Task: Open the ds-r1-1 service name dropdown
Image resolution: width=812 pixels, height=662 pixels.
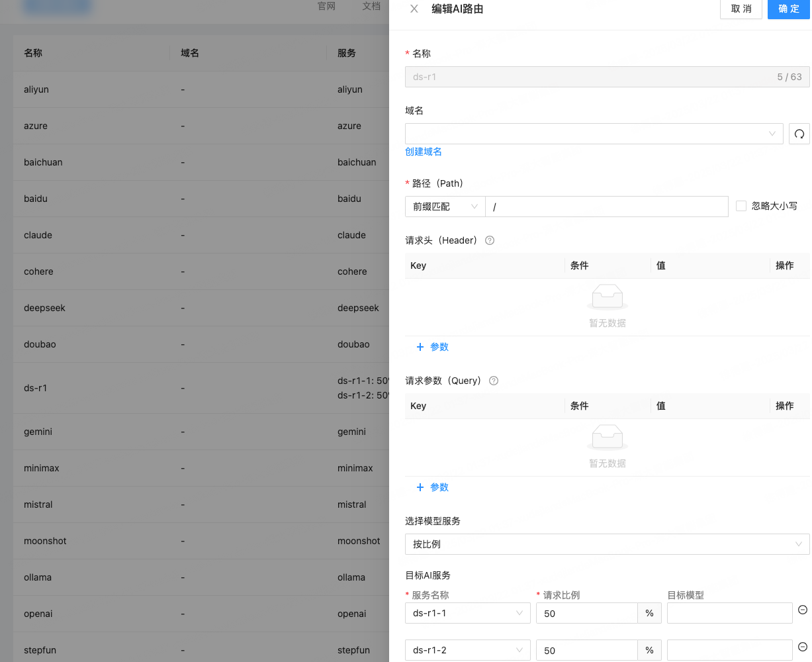Action: (467, 613)
